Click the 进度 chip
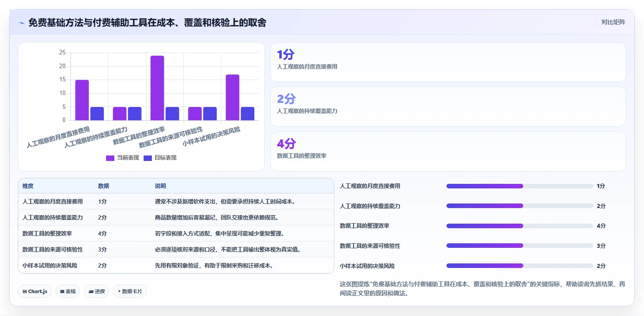The width and height of the screenshot is (644, 316). pyautogui.click(x=97, y=291)
